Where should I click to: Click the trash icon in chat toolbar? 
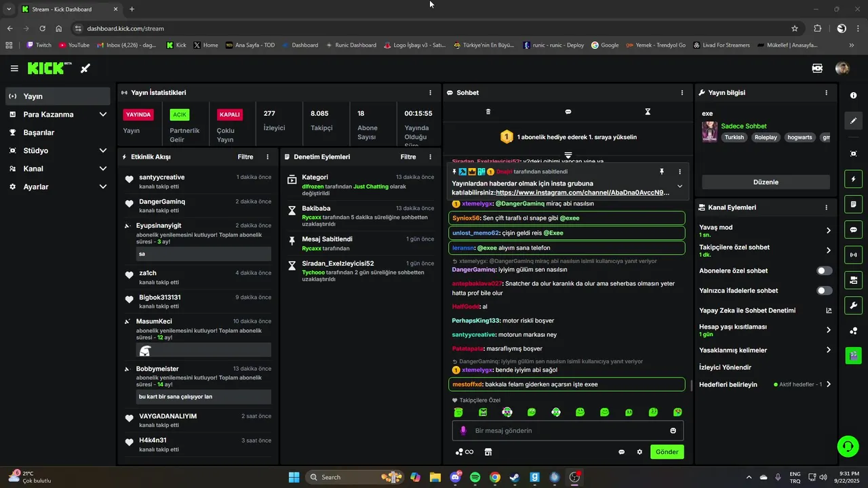click(488, 112)
